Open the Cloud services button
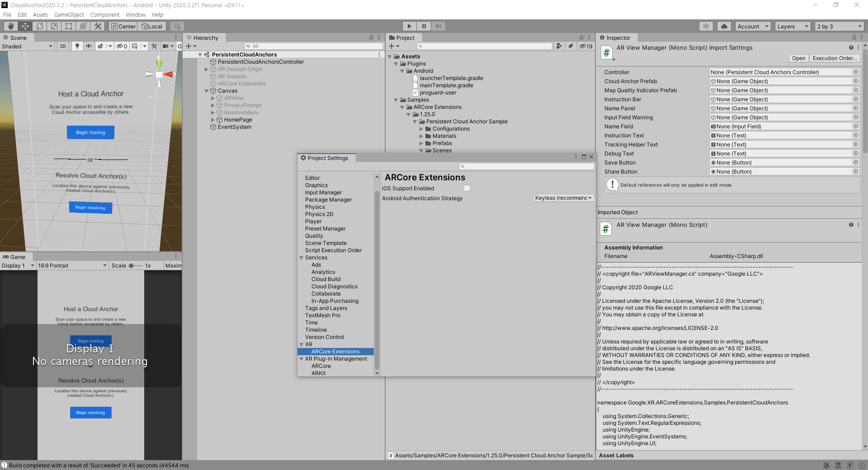The width and height of the screenshot is (868, 470). (x=724, y=26)
